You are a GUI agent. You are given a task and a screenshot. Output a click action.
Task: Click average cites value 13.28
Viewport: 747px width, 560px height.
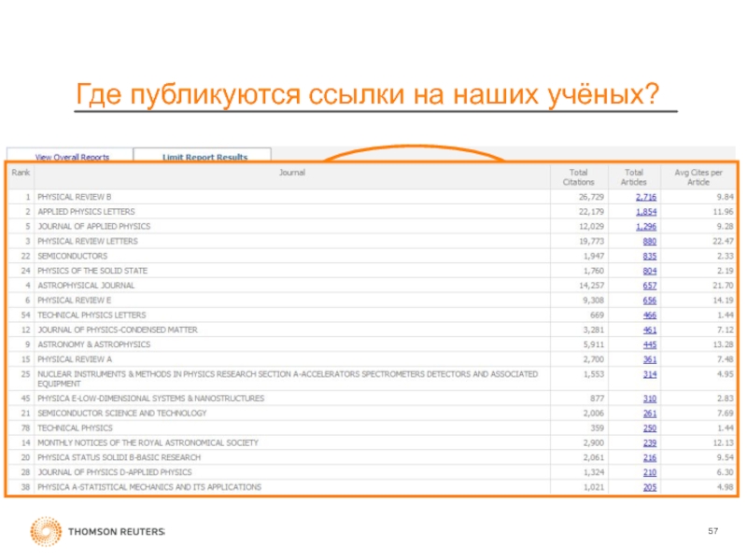(723, 344)
